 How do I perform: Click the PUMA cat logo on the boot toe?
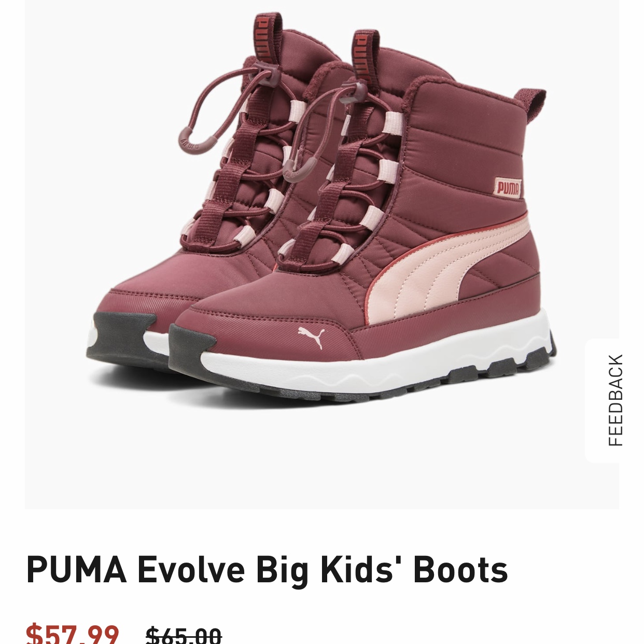tap(311, 336)
